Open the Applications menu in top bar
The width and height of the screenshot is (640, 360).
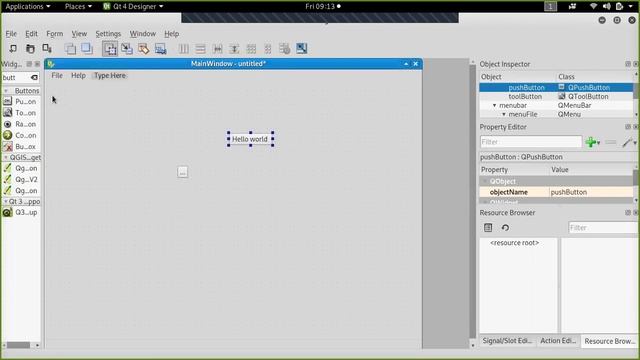pos(28,7)
